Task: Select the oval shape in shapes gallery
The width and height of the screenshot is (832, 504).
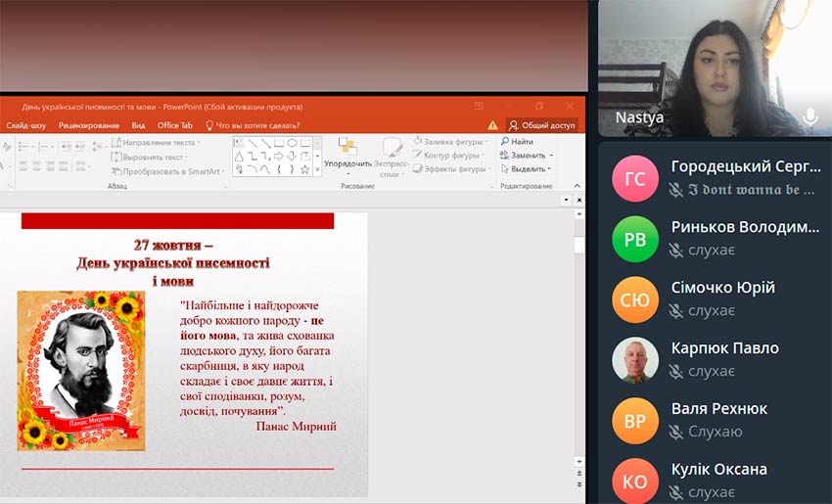Action: click(292, 143)
